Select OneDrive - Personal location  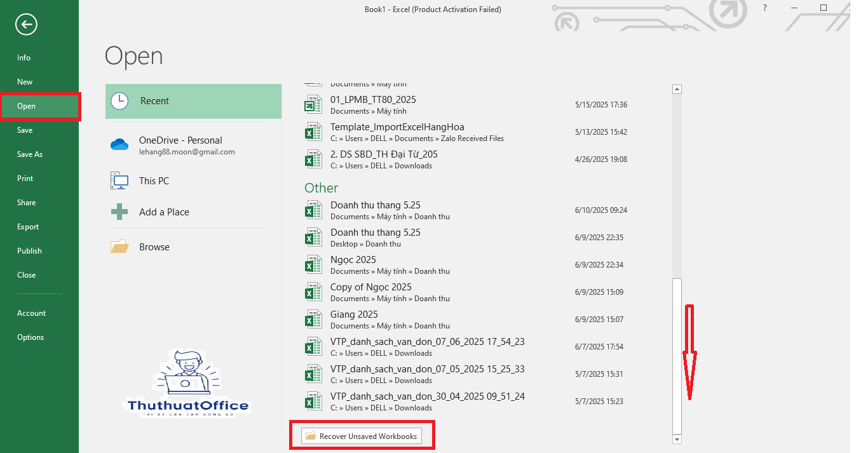click(x=193, y=145)
